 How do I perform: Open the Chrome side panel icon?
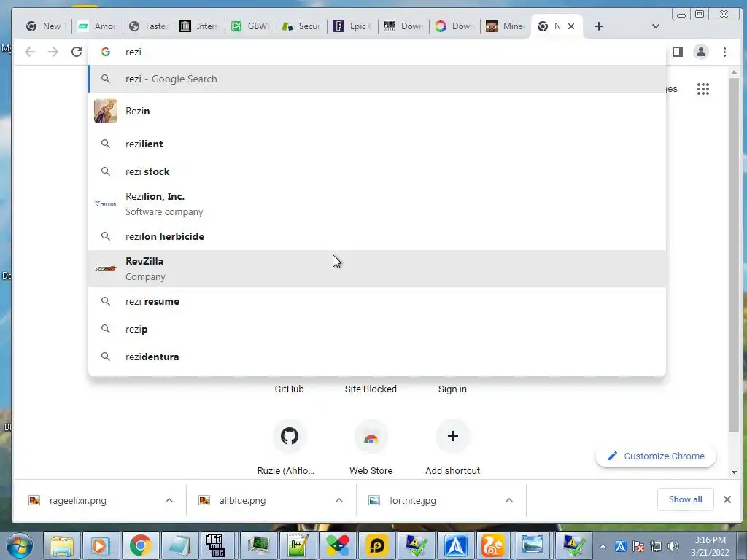click(678, 52)
